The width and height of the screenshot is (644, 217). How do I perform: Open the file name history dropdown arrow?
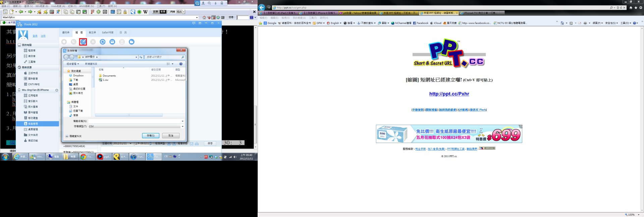pyautogui.click(x=182, y=121)
